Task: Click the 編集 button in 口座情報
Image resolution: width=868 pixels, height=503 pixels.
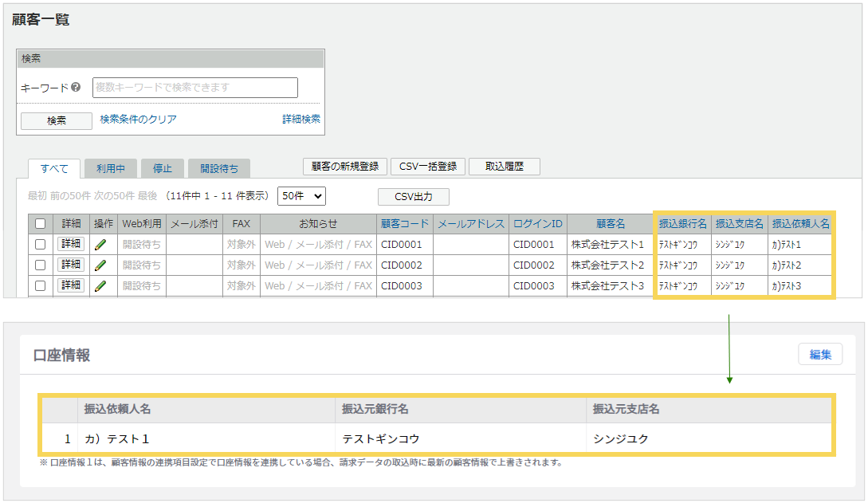Action: pos(820,355)
